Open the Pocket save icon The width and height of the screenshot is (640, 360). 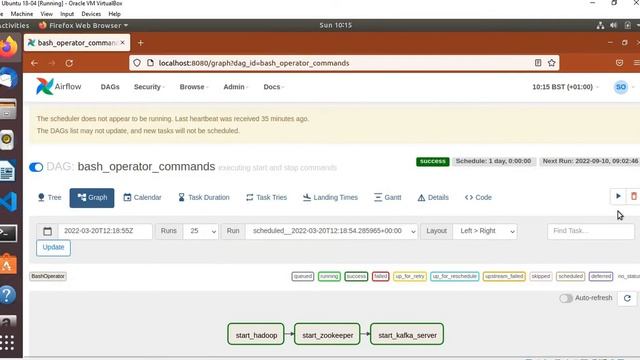coord(619,63)
